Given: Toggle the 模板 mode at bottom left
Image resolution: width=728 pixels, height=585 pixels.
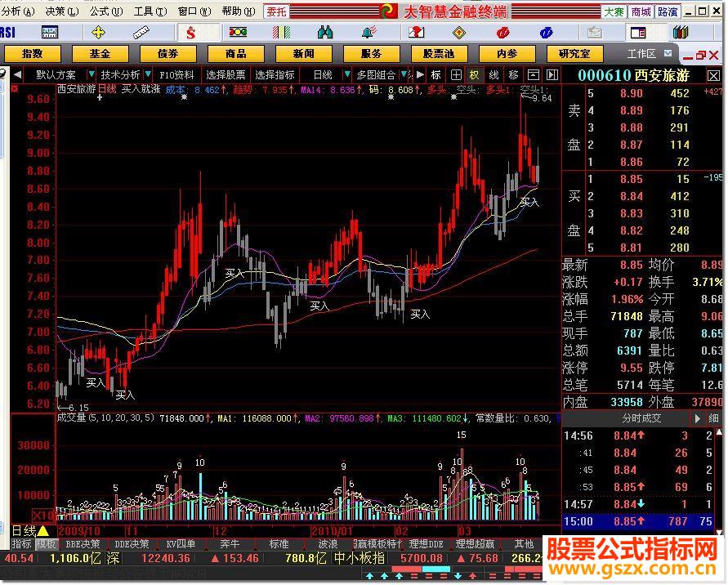Looking at the screenshot, I should (x=45, y=543).
